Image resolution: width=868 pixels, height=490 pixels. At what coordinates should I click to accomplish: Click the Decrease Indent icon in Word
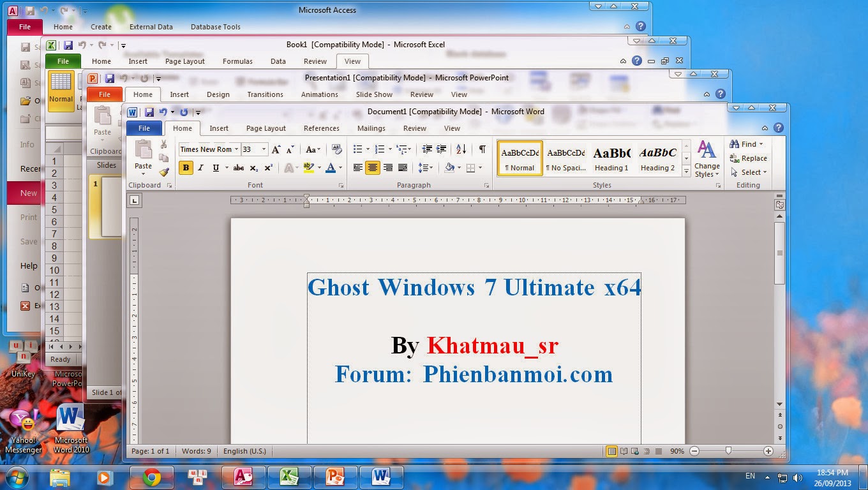click(x=427, y=149)
